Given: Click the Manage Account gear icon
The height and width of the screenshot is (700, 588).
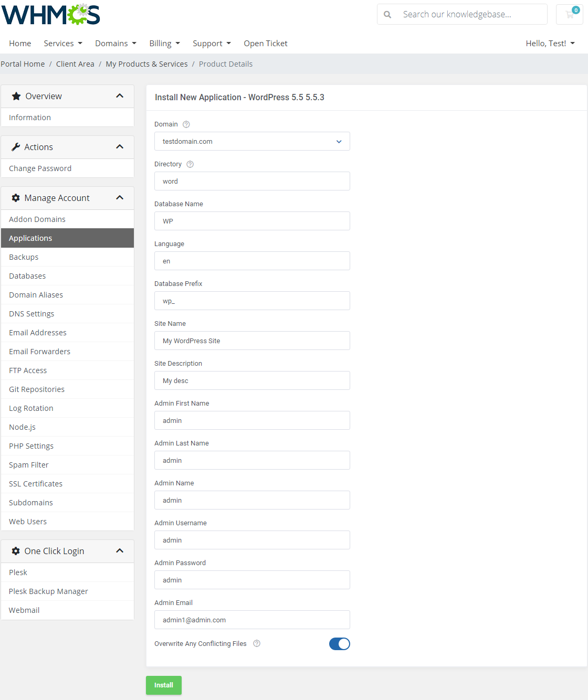Looking at the screenshot, I should (x=16, y=198).
